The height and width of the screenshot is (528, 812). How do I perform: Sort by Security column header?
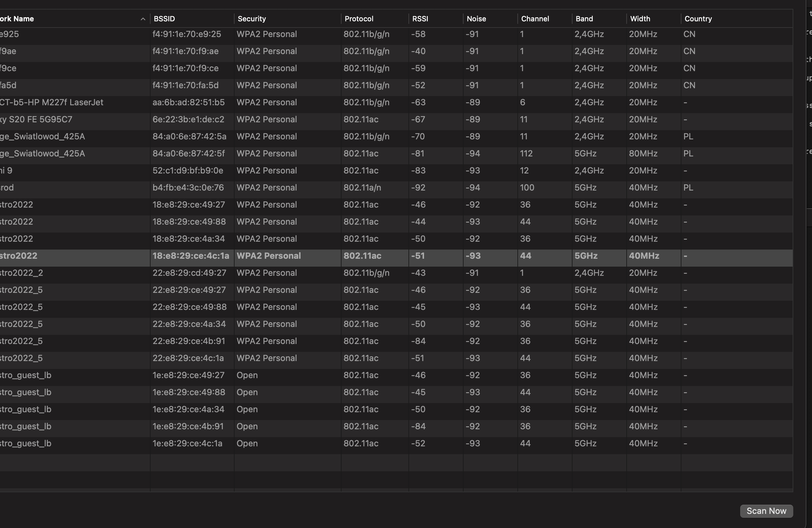coord(251,19)
